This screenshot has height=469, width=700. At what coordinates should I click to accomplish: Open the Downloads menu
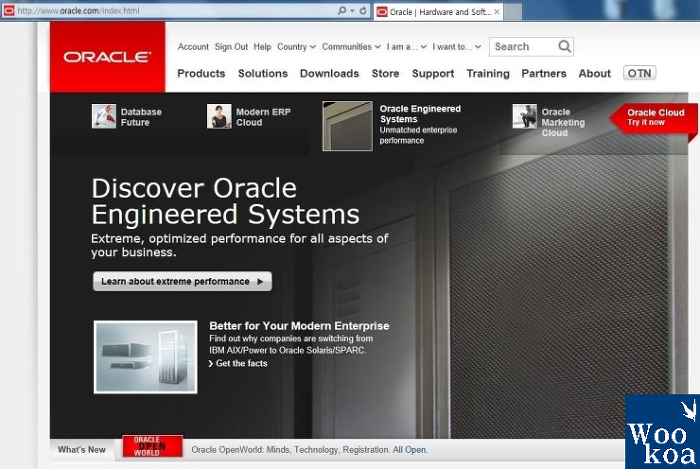click(x=329, y=73)
